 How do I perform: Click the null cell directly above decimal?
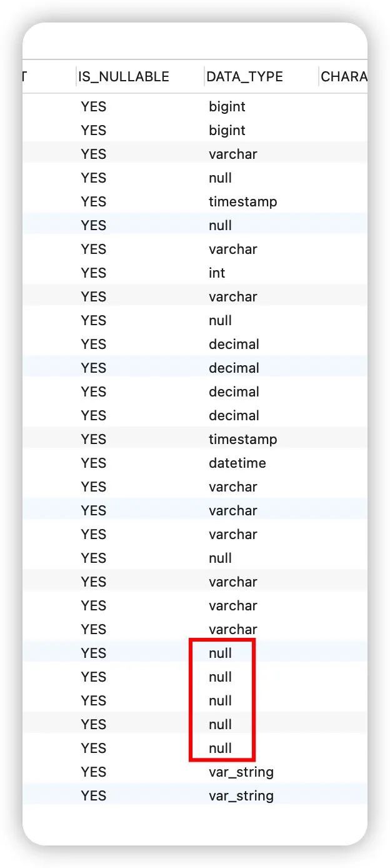coord(221,320)
